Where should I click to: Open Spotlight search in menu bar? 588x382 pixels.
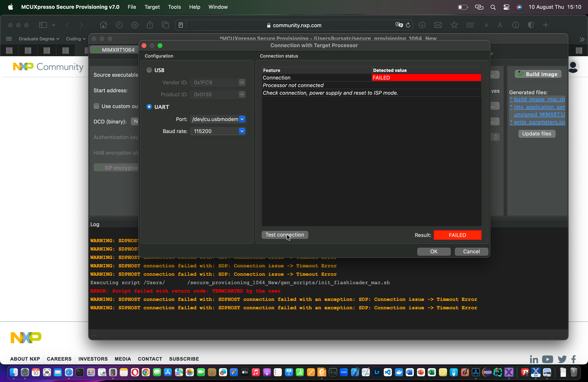click(x=493, y=7)
